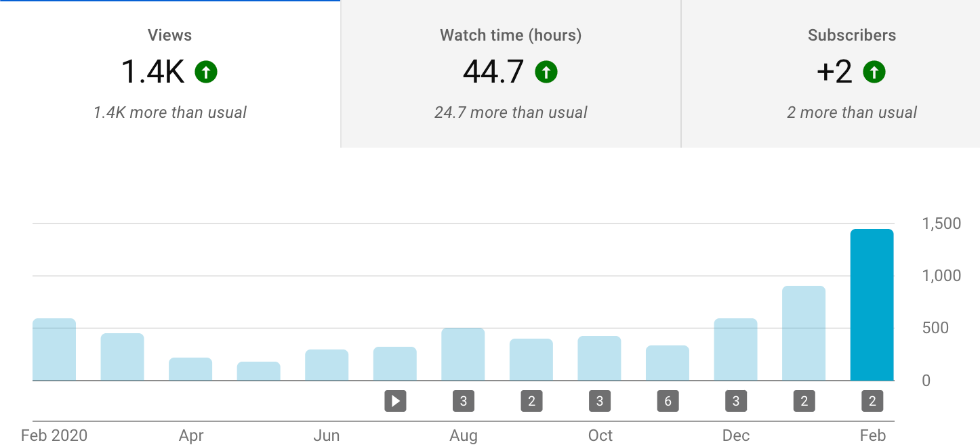The height and width of the screenshot is (447, 980).
Task: Click the video play marker under July bar
Action: click(x=395, y=401)
